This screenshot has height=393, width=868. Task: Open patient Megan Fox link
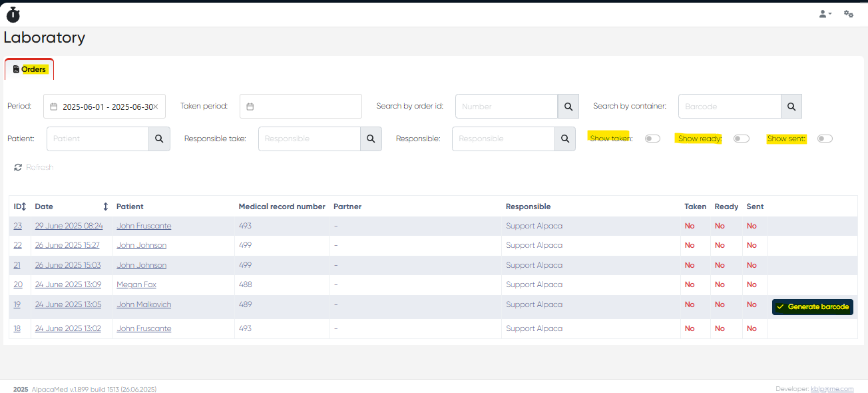[136, 284]
